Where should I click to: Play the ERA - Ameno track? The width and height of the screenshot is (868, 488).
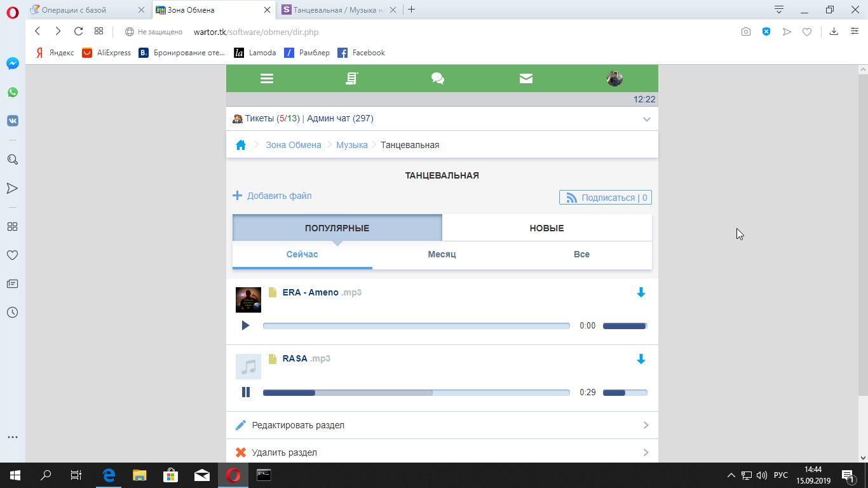coord(246,325)
